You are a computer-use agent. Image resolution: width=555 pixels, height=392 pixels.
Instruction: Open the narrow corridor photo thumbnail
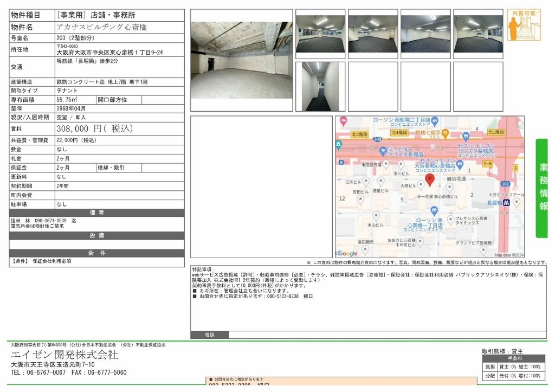click(320, 87)
